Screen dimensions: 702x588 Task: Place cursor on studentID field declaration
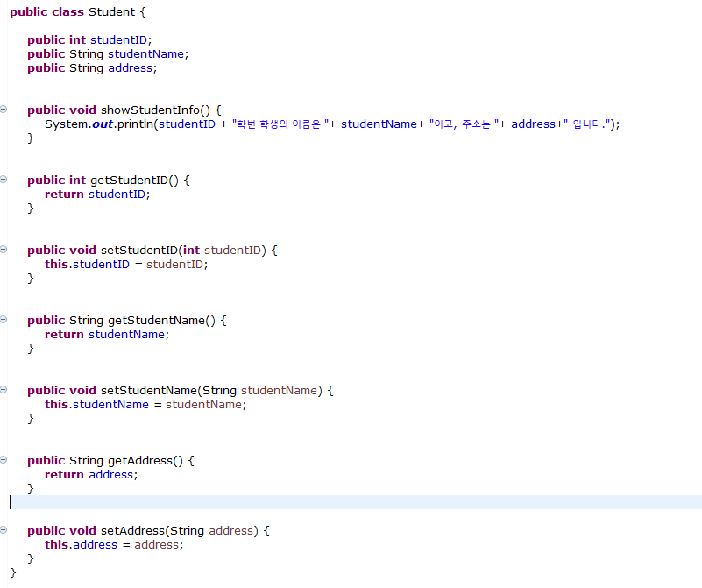(118, 39)
